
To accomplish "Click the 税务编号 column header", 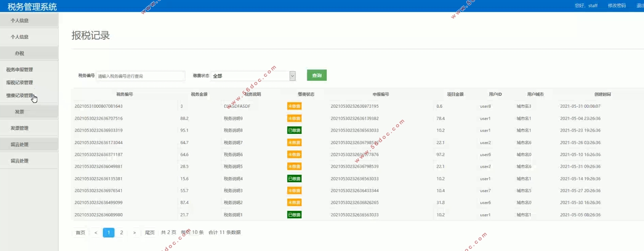I will point(125,94).
